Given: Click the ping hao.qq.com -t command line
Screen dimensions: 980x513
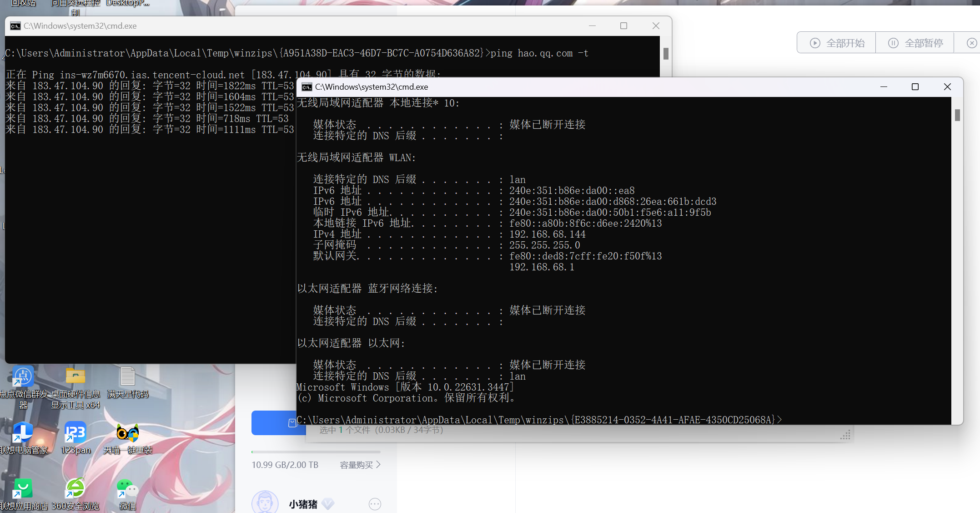Looking at the screenshot, I should tap(297, 53).
